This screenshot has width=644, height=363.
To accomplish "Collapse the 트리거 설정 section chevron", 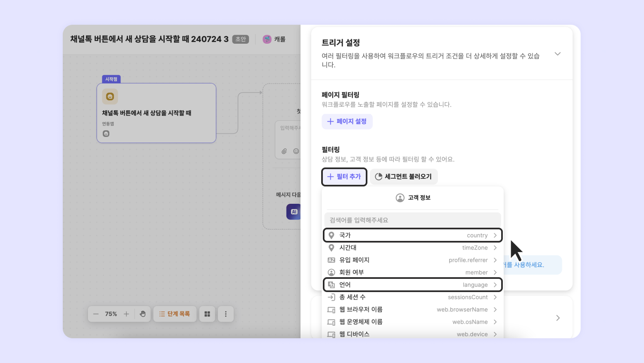I will [558, 54].
